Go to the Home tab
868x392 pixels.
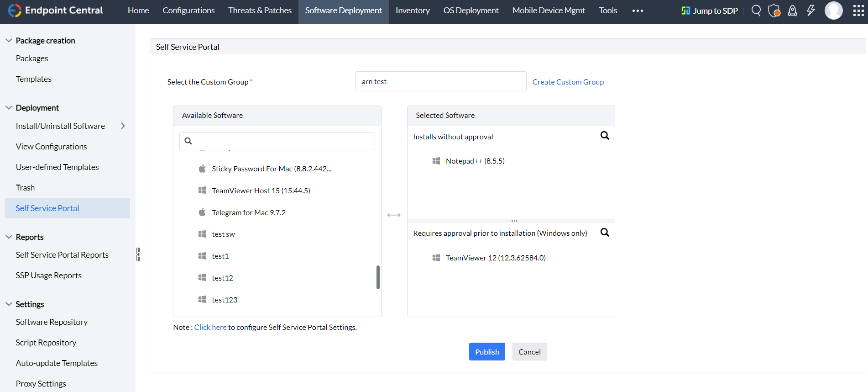(138, 11)
